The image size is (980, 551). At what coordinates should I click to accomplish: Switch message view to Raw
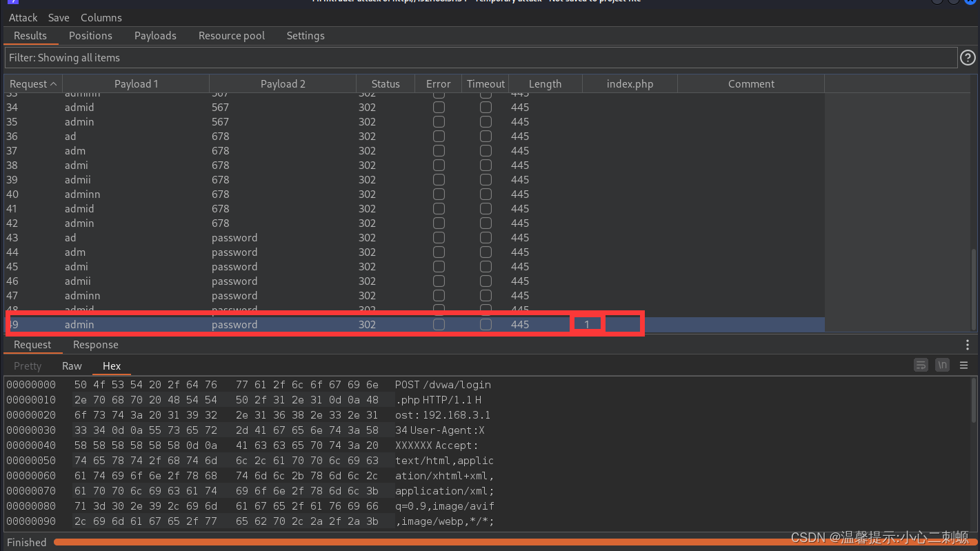(x=72, y=366)
